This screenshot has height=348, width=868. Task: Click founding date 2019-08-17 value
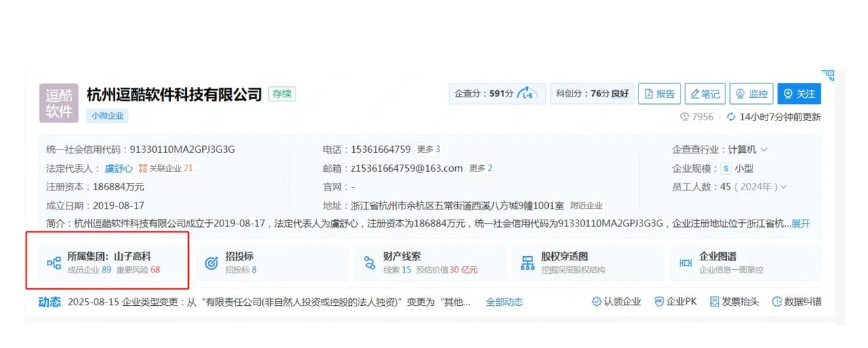[120, 205]
